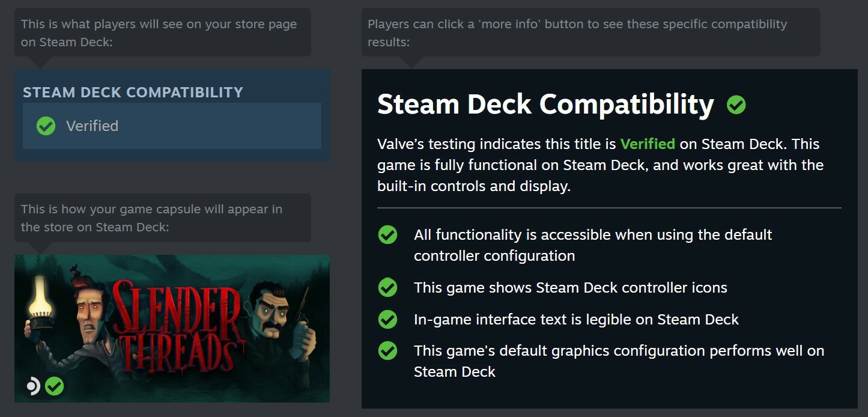
Task: Click checkmark for Steam Deck controller icons item
Action: click(387, 288)
